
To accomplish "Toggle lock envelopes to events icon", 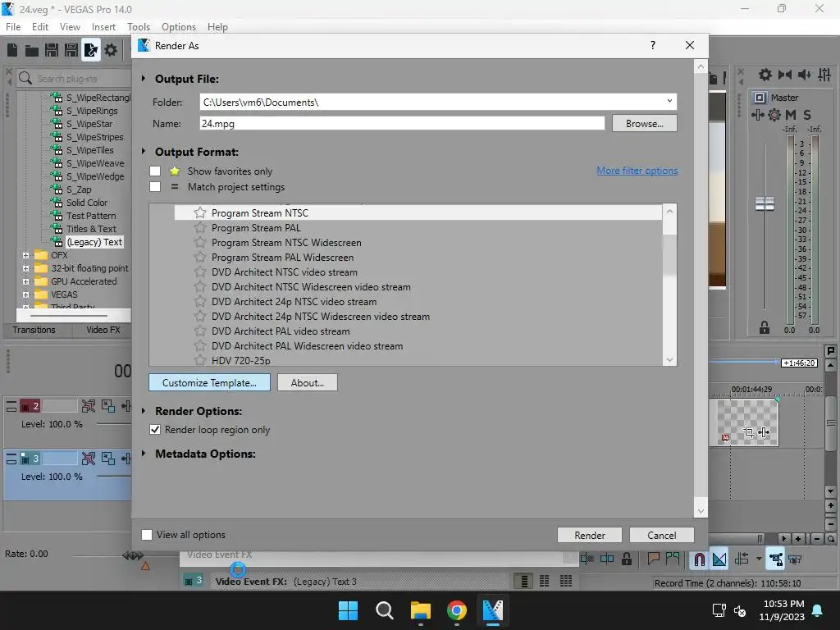I will pos(775,559).
